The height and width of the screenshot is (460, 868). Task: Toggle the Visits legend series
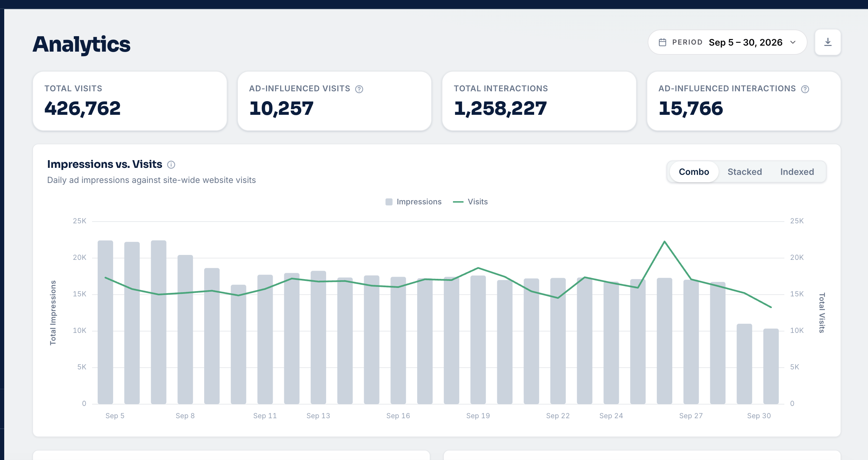coord(470,202)
